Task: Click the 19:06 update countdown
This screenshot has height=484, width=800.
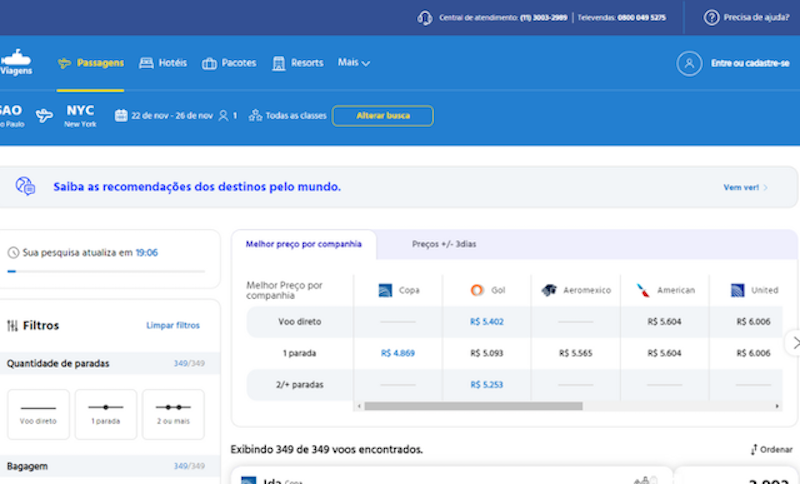Action: pyautogui.click(x=146, y=252)
